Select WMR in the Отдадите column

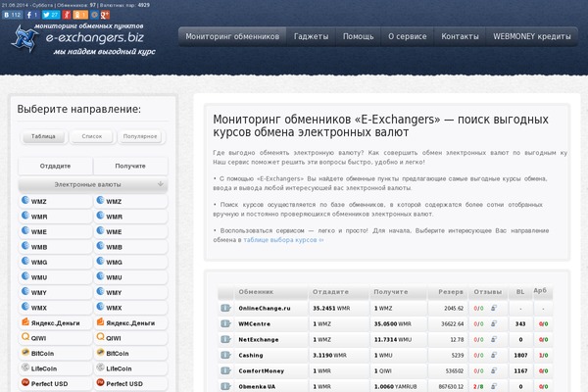pyautogui.click(x=56, y=216)
